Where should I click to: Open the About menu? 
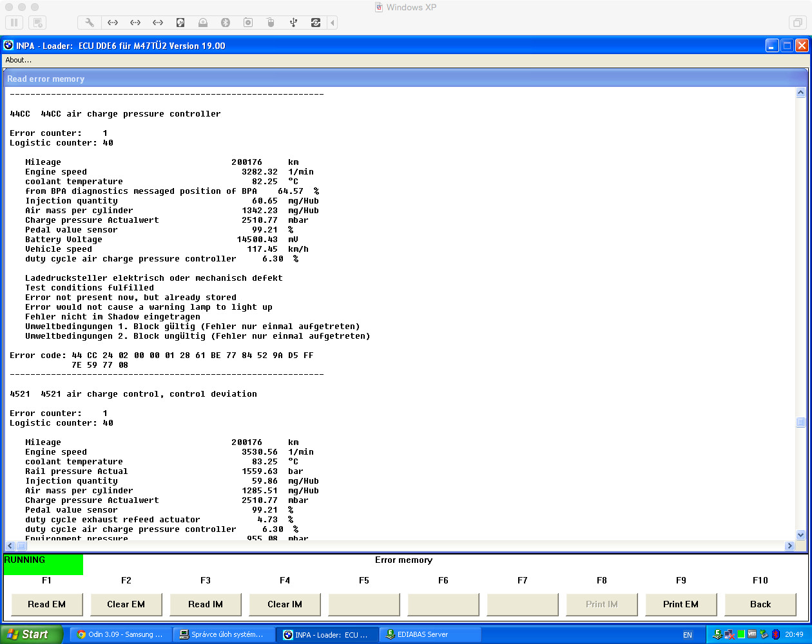point(18,60)
